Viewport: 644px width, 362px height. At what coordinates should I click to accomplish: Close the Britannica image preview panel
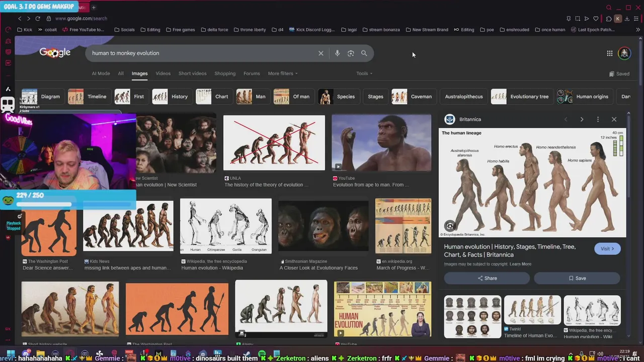pos(614,120)
